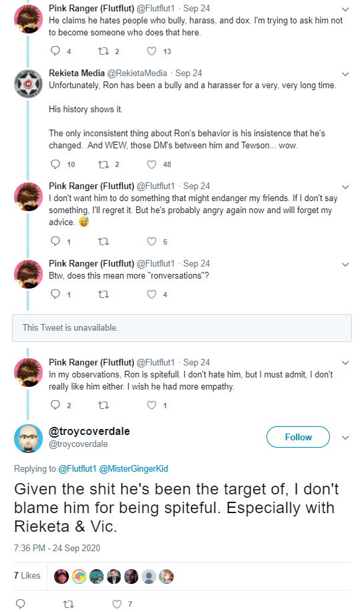The width and height of the screenshot is (364, 612).
Task: Open the @Flutflut1 link in Replying to
Action: tap(77, 469)
